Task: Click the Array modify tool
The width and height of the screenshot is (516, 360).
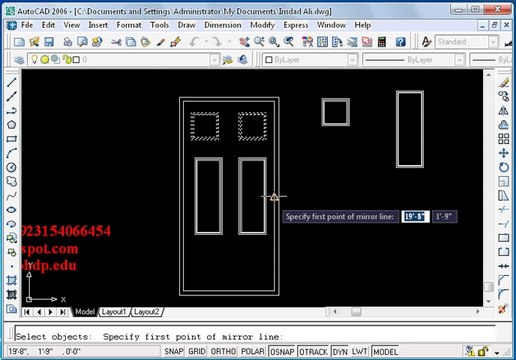Action: [x=504, y=139]
